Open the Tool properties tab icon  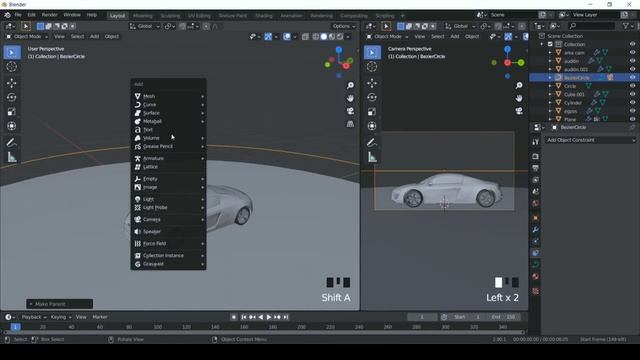536,142
